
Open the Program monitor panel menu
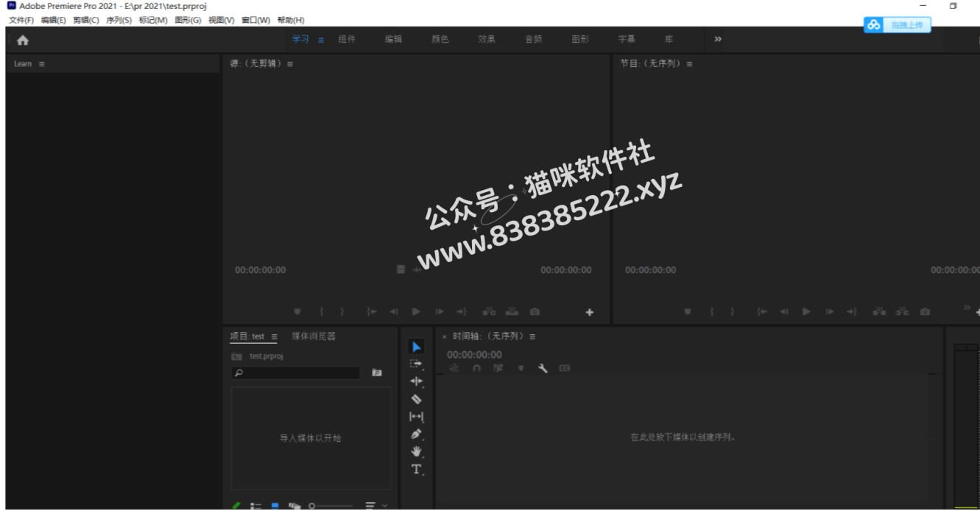(x=689, y=64)
